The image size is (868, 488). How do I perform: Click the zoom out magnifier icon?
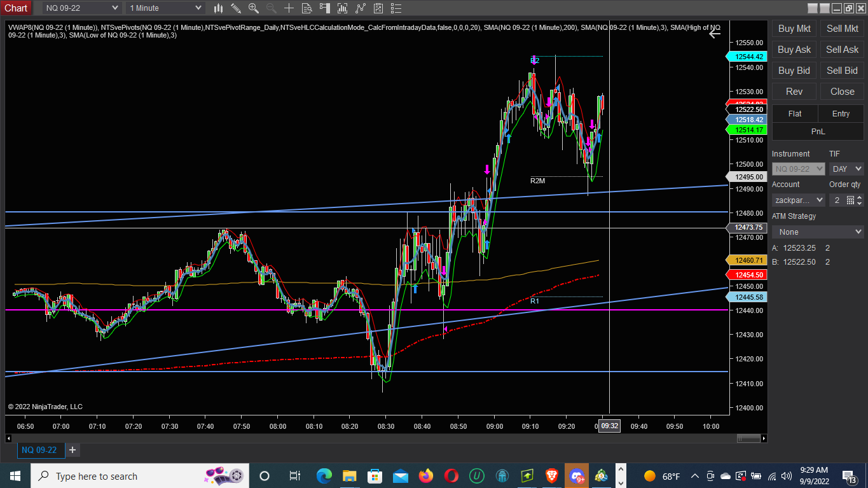click(x=272, y=8)
